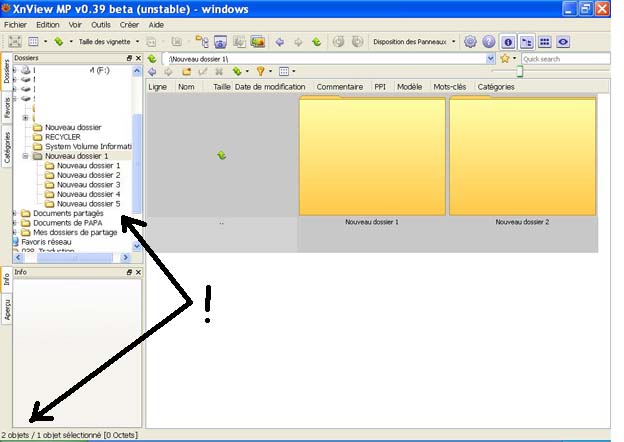Float the Dossiers panel

click(x=129, y=58)
